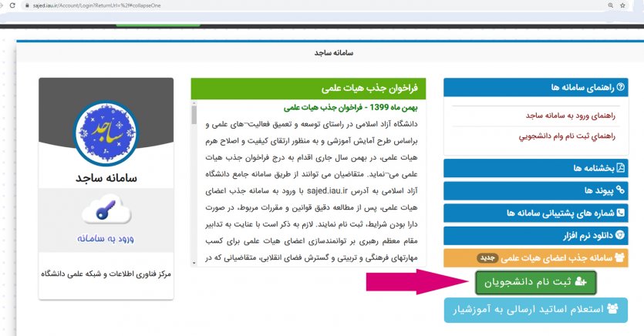Viewport: 644px width, 336px height.
Task: Click the zoom magnifier icon in address bar
Action: (x=602, y=5)
